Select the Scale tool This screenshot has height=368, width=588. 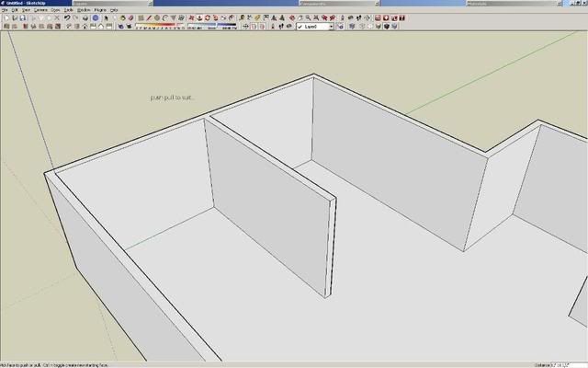tap(223, 18)
